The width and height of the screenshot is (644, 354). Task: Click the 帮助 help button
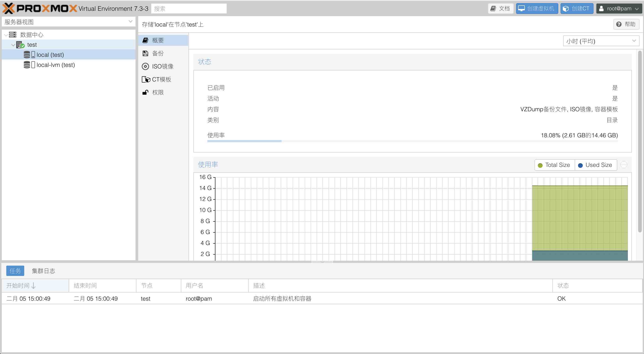pos(626,24)
